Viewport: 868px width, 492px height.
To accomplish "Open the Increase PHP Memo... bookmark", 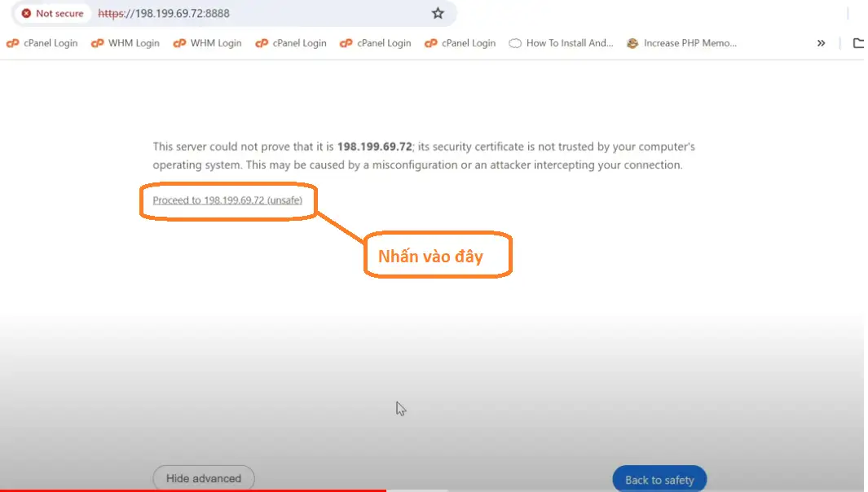I will click(x=681, y=43).
